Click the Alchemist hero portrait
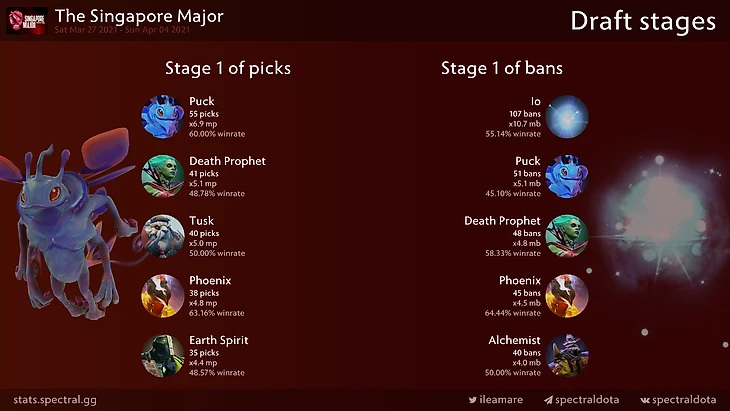Viewport: 730px width, 411px height. (567, 355)
